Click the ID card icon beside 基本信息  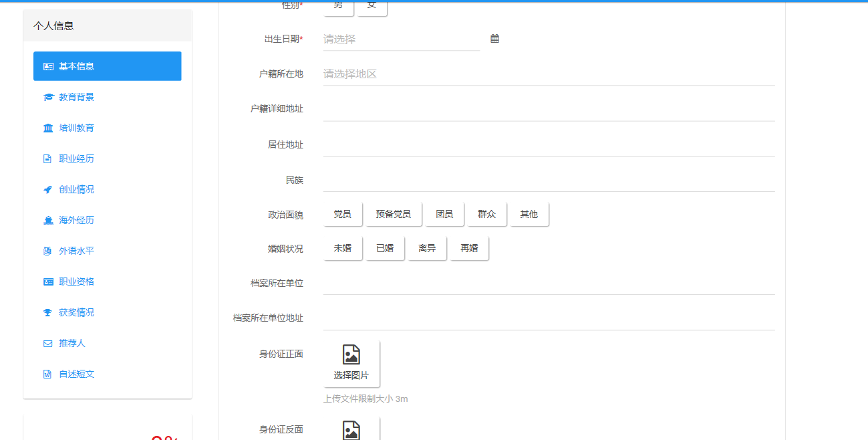[x=48, y=66]
